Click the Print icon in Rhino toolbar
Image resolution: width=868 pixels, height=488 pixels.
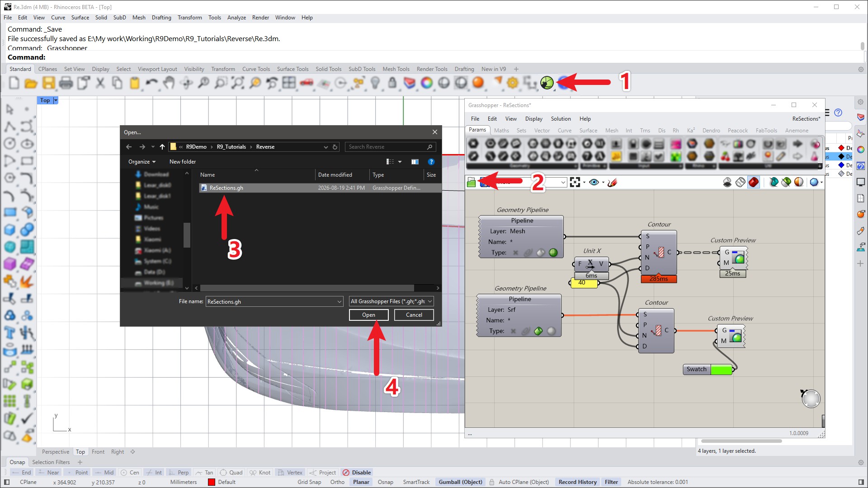point(66,83)
